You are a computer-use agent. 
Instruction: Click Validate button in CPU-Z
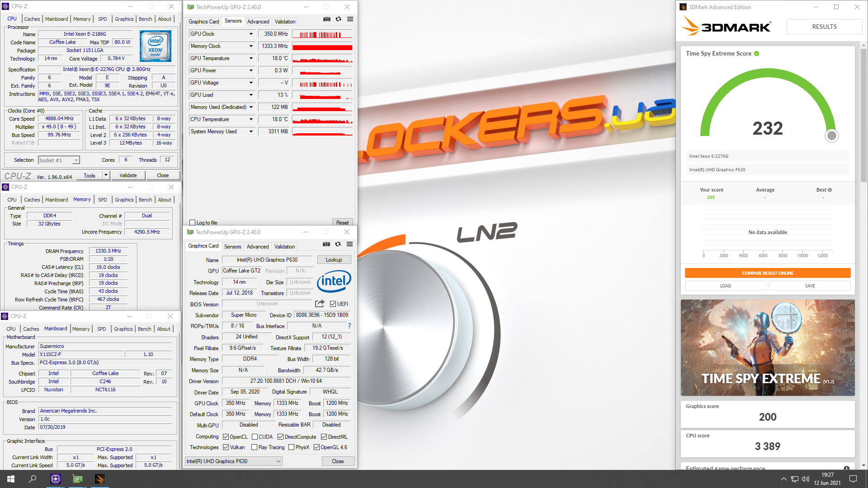tap(128, 175)
